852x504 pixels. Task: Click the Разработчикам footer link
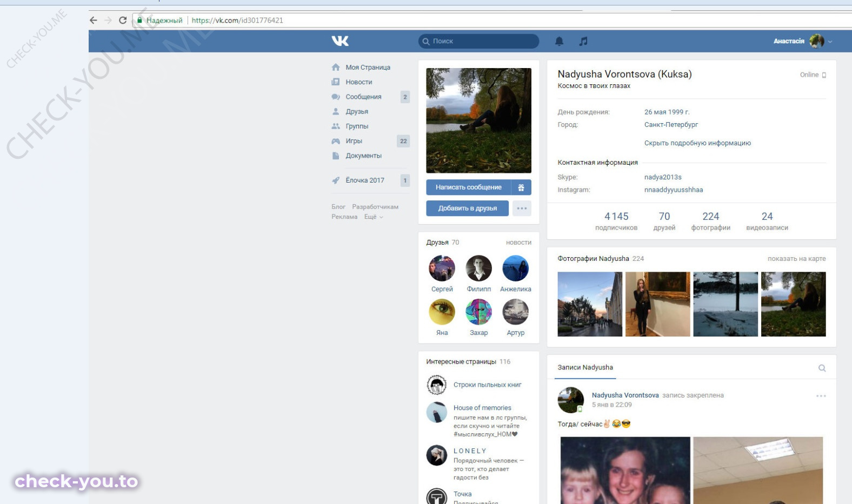click(375, 207)
